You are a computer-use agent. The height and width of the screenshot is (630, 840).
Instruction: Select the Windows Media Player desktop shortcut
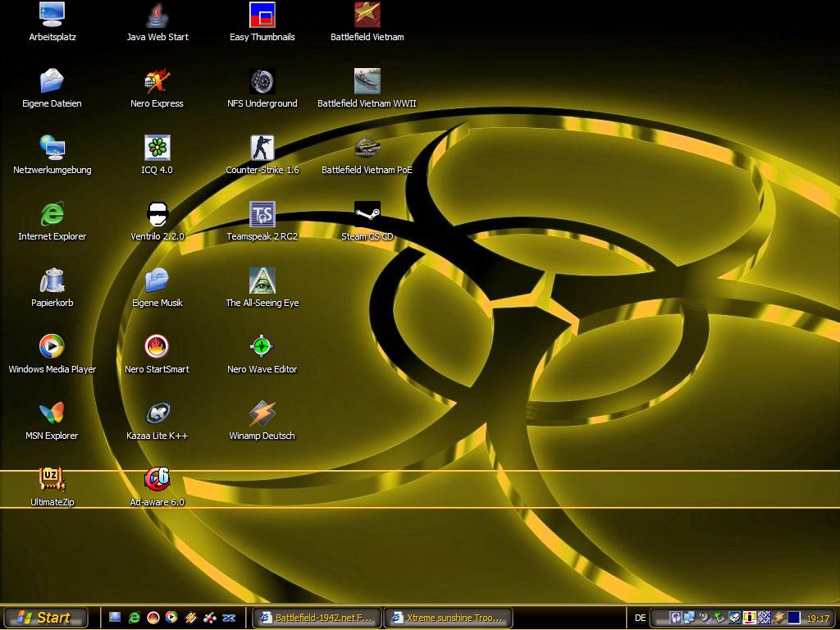pyautogui.click(x=52, y=354)
